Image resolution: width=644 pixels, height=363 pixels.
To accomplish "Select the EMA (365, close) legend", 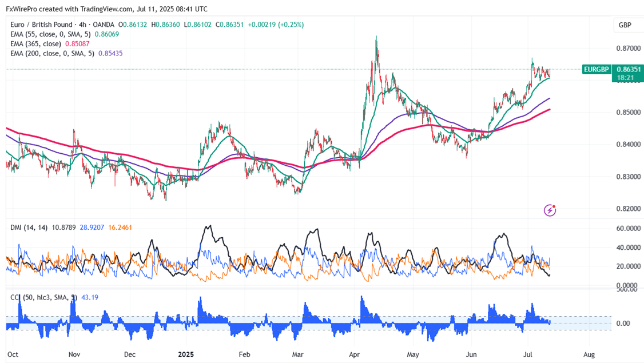I will coord(35,43).
